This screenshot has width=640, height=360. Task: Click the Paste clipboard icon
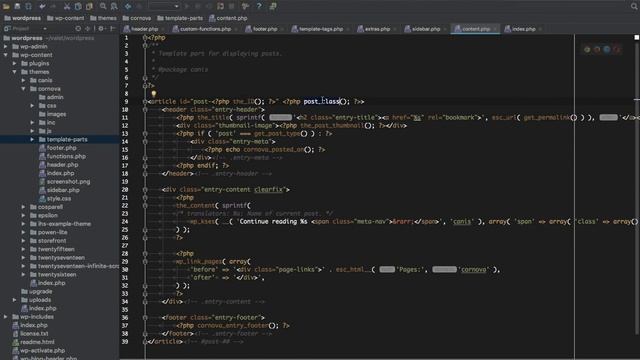[89, 6]
